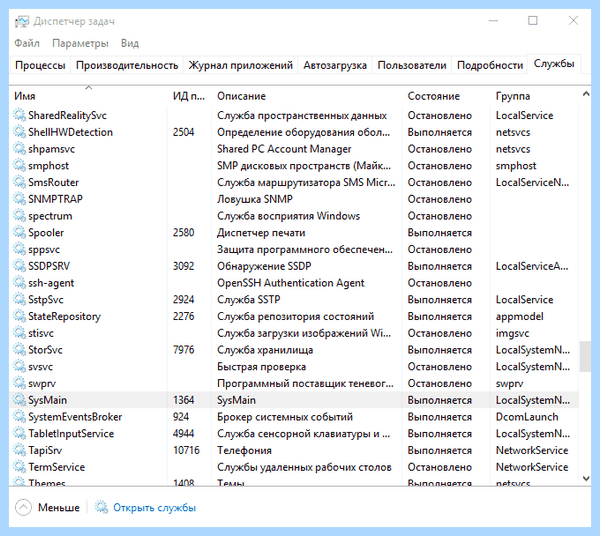Click gear icon of SSDPSRV row

[x=20, y=266]
